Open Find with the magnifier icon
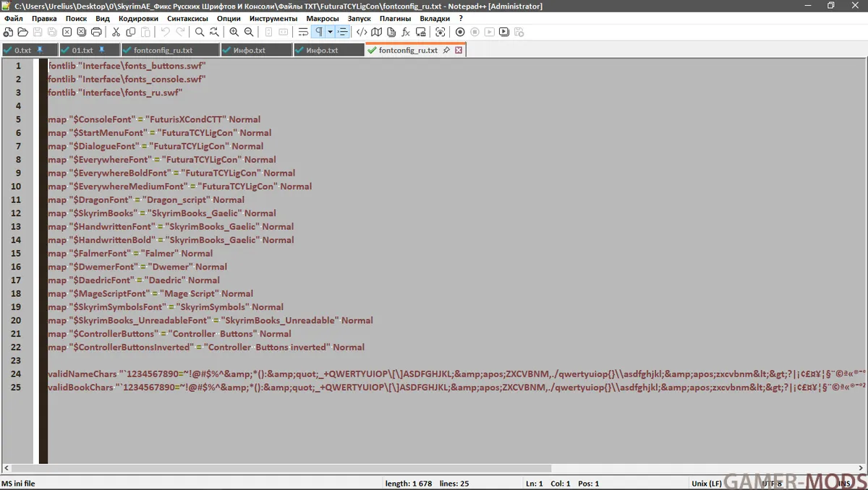The width and height of the screenshot is (868, 490). pos(200,32)
